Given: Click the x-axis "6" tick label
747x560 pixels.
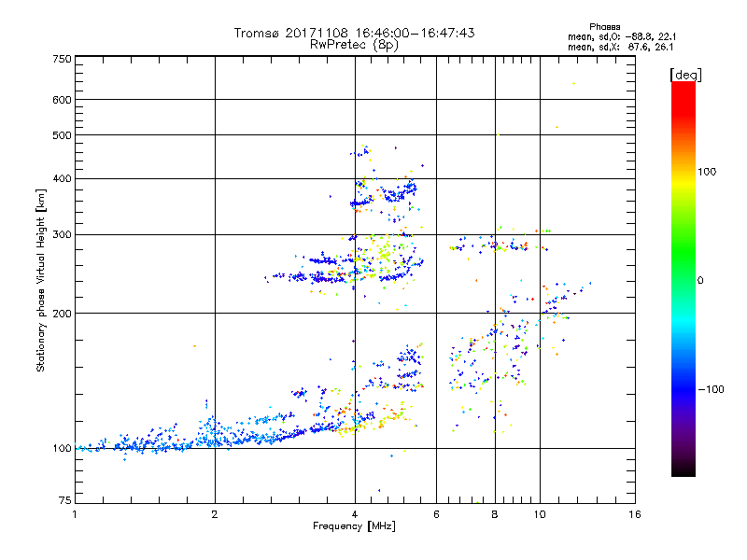Looking at the screenshot, I should 436,514.
